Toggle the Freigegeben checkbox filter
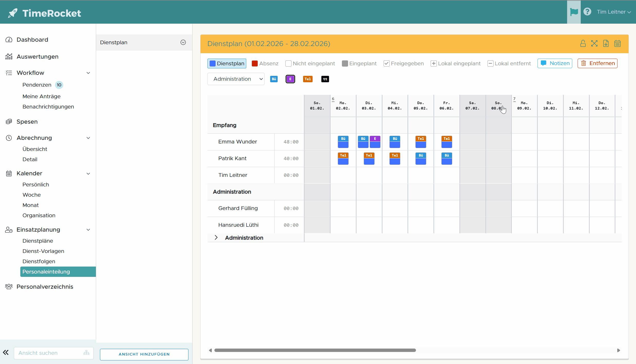The height and width of the screenshot is (364, 636). tap(386, 63)
